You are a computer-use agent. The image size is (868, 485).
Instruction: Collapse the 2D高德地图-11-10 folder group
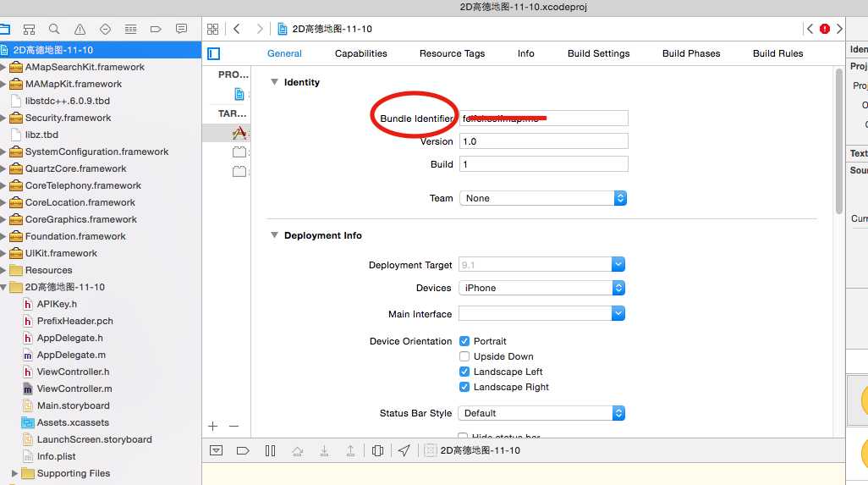pos(3,287)
